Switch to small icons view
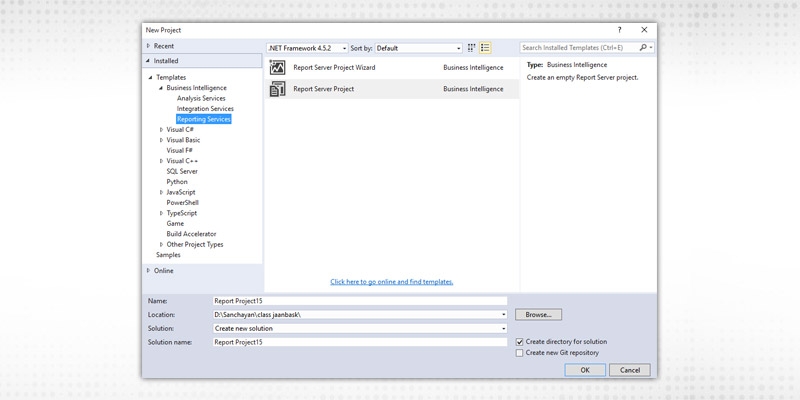 [472, 47]
